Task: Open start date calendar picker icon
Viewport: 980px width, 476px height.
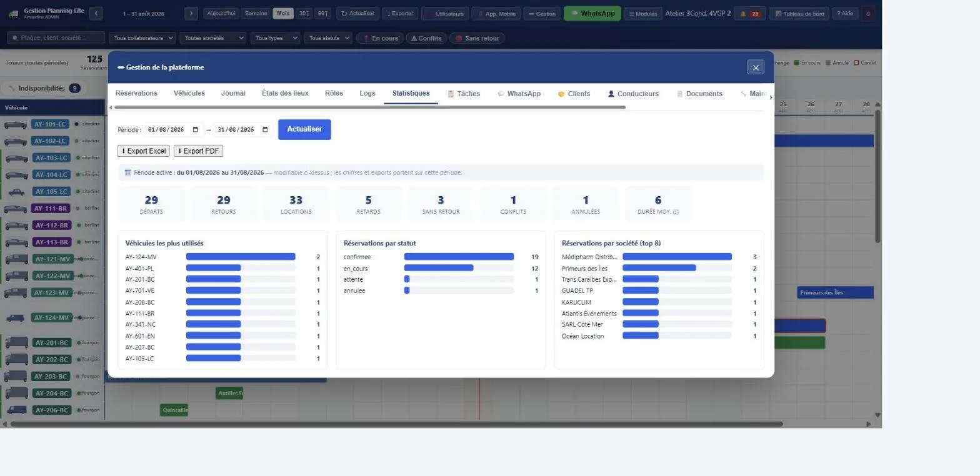Action: click(196, 130)
